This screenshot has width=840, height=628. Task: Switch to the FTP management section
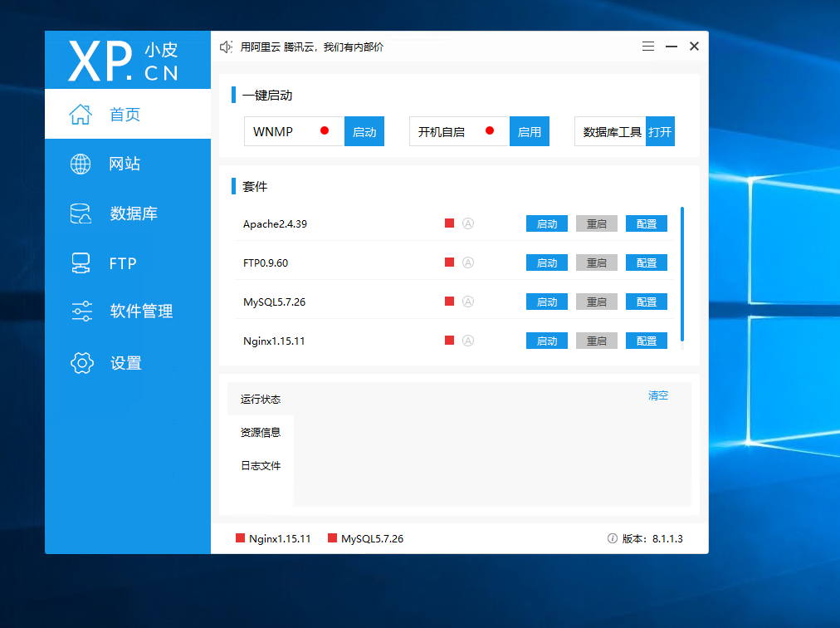coord(118,263)
